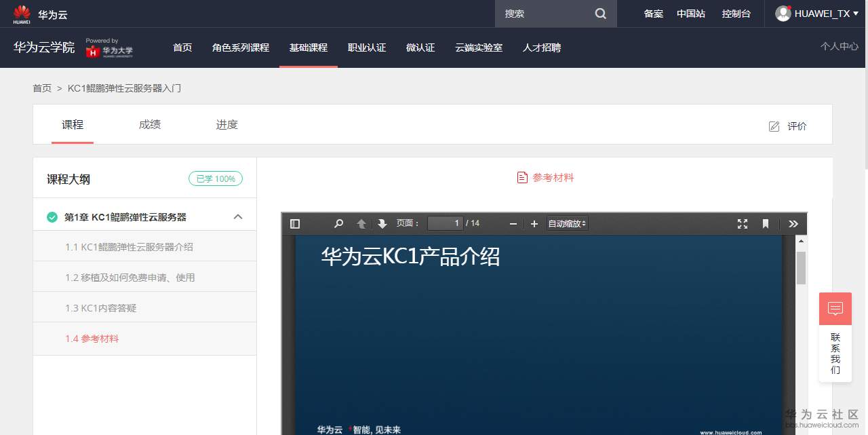Open the 云端实验室 nav item
868x435 pixels.
479,48
